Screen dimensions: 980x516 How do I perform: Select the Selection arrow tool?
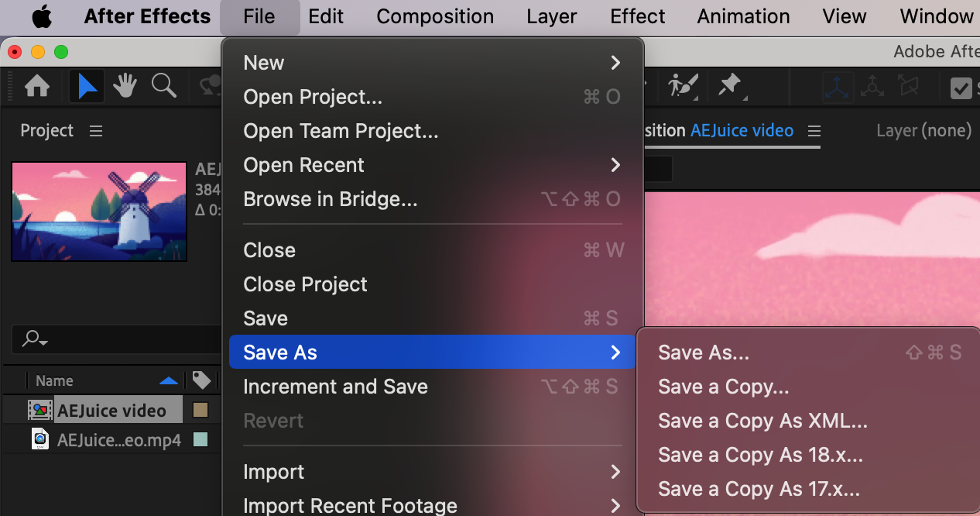(87, 86)
